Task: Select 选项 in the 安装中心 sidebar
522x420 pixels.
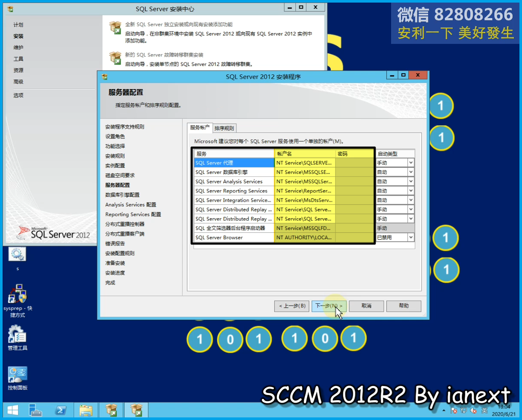Action: coord(19,96)
